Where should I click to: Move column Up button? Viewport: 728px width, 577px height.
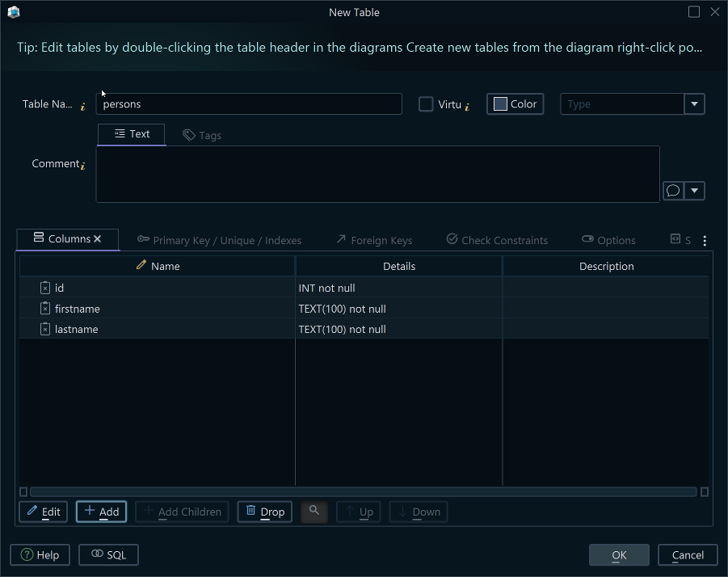pyautogui.click(x=359, y=512)
